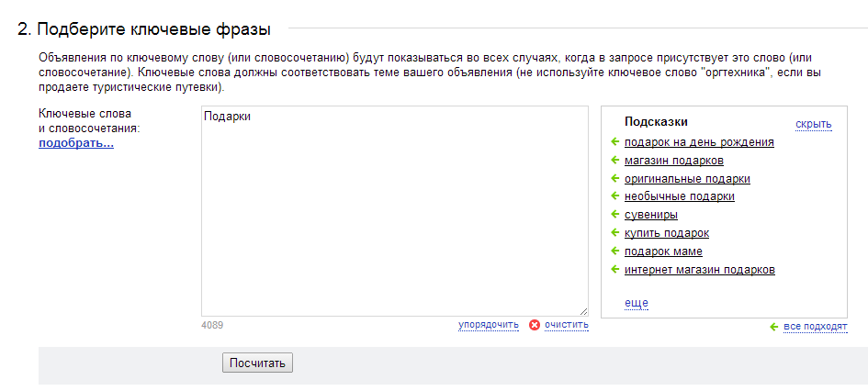Grab the textarea resize handle corner

[x=584, y=312]
